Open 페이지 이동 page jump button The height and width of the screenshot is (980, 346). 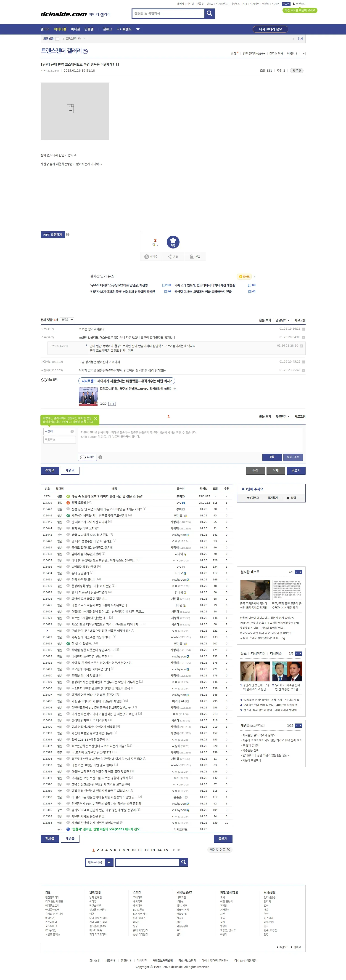point(220,849)
